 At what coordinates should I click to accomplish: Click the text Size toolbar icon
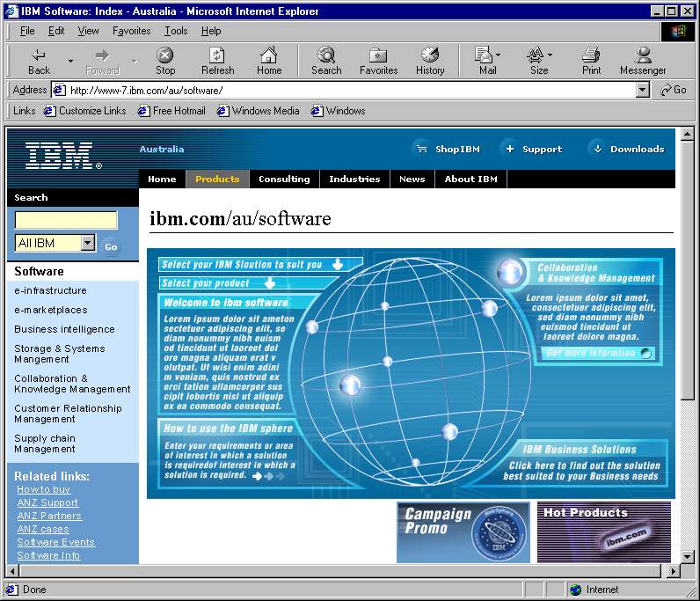pyautogui.click(x=535, y=55)
